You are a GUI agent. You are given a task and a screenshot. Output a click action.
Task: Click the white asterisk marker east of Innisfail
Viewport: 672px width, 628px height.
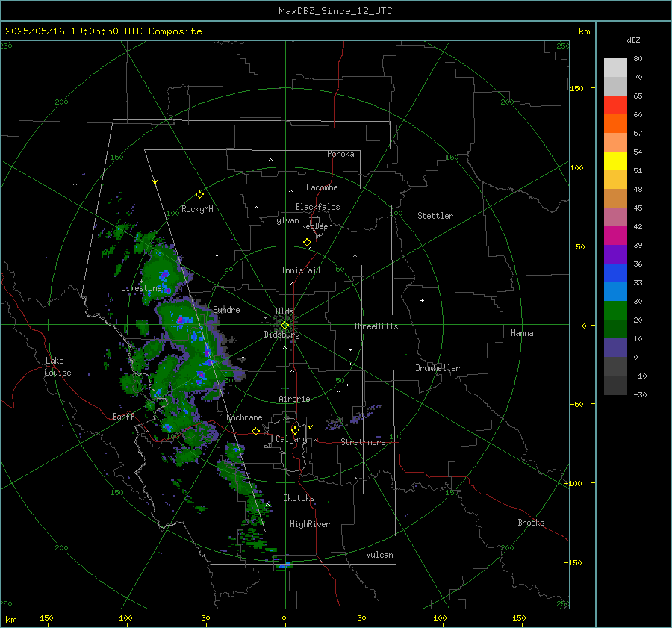355,256
